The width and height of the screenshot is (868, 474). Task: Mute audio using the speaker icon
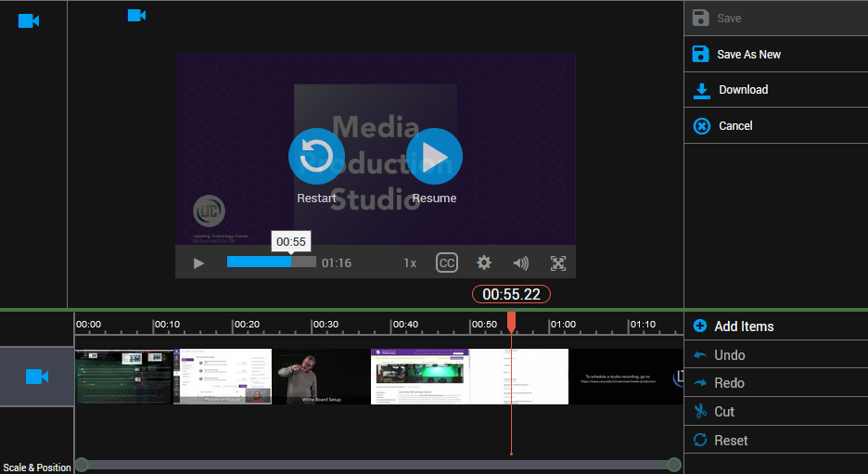(x=521, y=263)
